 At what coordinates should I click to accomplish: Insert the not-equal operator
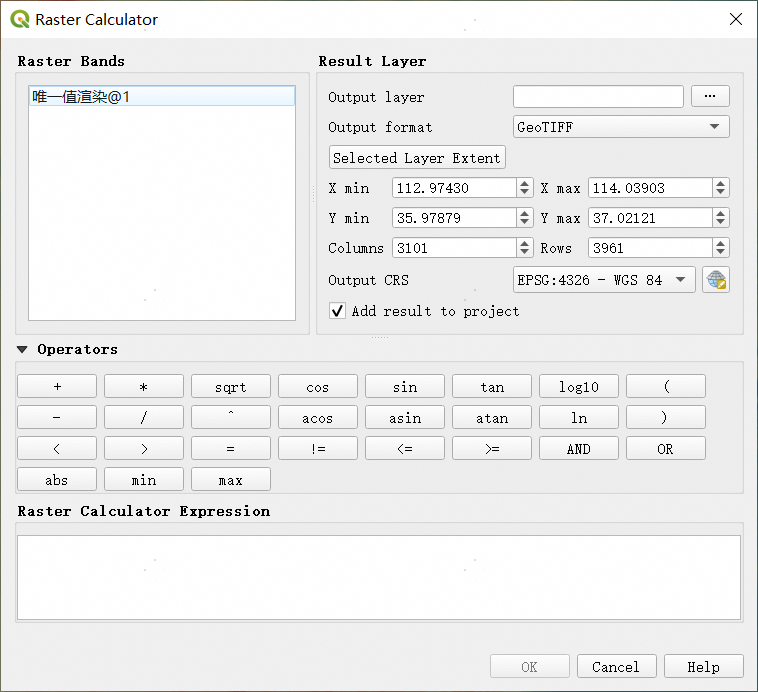click(317, 449)
